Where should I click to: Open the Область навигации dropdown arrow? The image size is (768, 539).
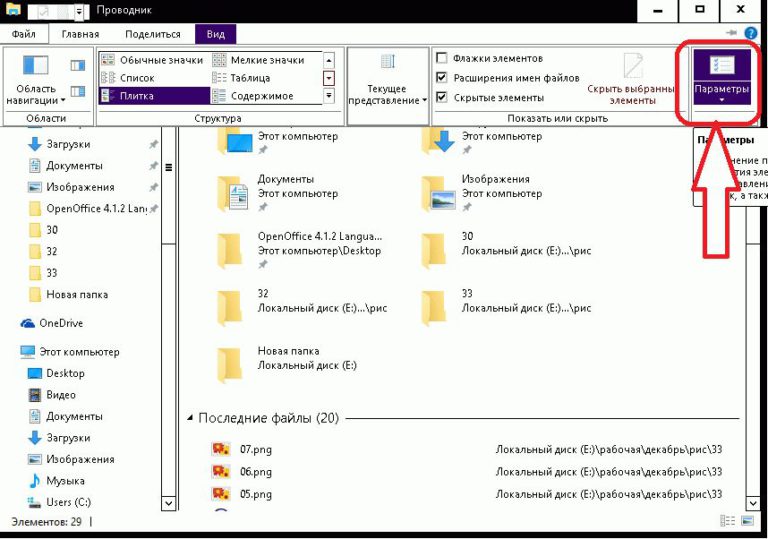[x=63, y=101]
